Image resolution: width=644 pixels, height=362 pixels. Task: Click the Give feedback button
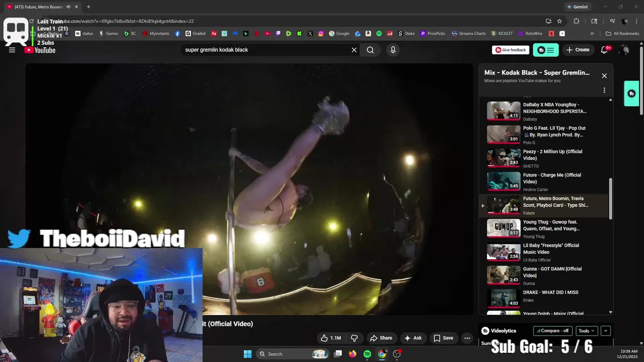tap(511, 50)
